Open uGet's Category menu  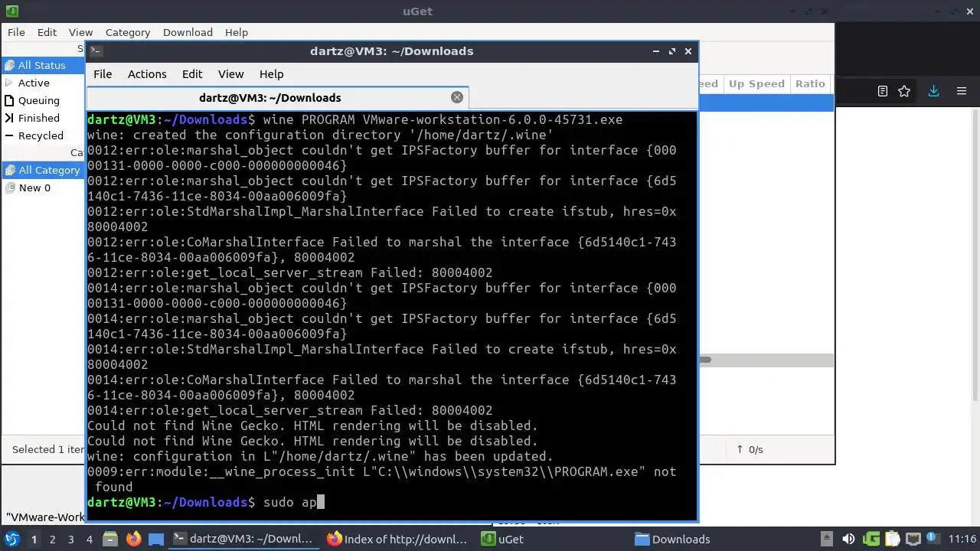128,32
